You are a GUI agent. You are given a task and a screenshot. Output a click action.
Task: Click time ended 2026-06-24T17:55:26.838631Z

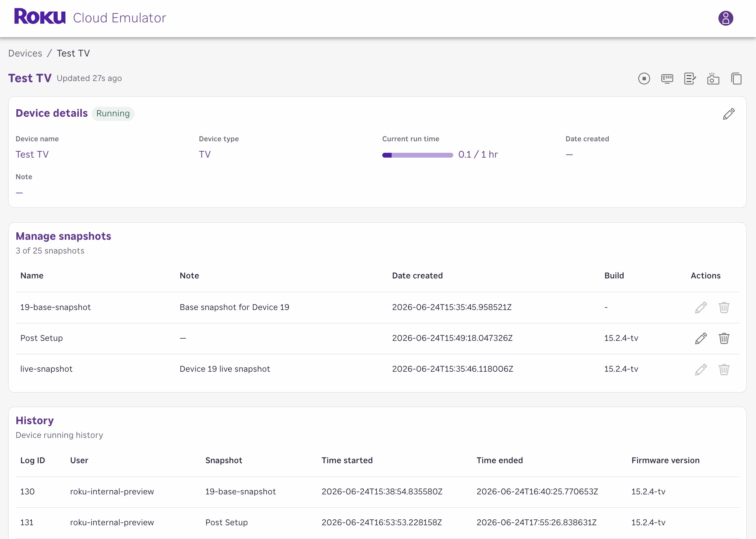[537, 522]
